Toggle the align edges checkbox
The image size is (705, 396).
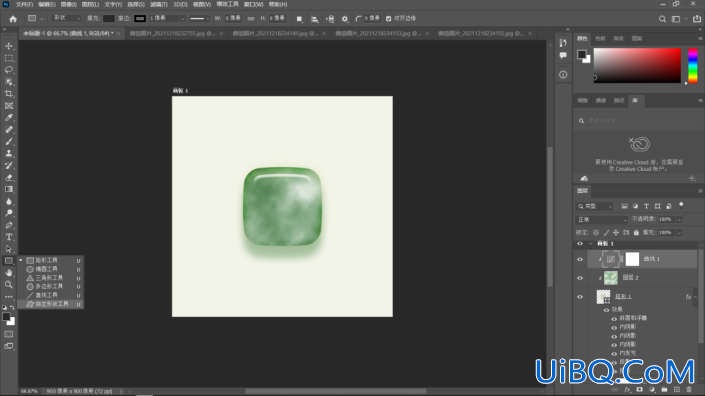[388, 18]
